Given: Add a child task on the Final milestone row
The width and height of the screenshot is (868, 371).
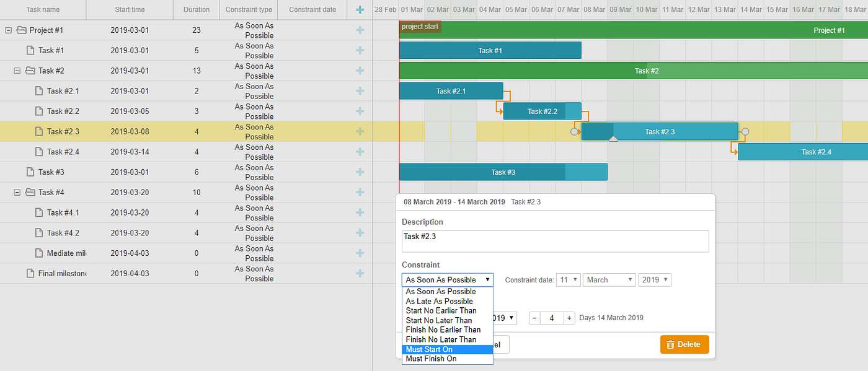Looking at the screenshot, I should coord(360,273).
